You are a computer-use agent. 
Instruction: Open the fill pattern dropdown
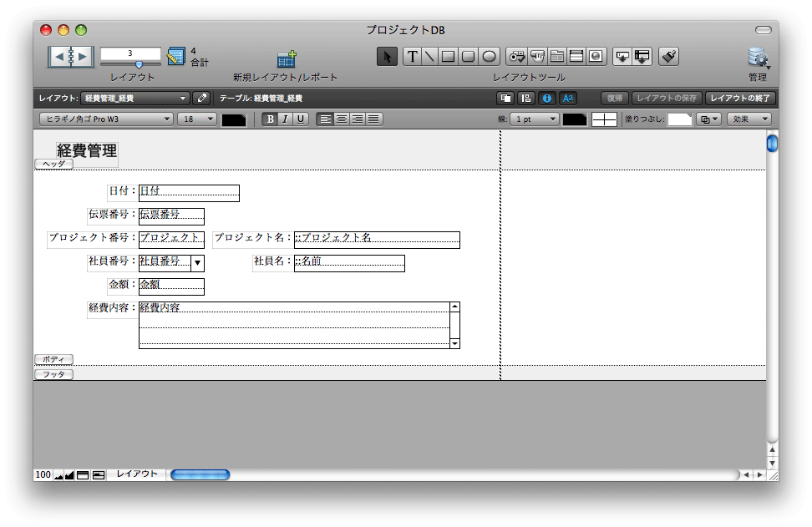click(x=709, y=119)
